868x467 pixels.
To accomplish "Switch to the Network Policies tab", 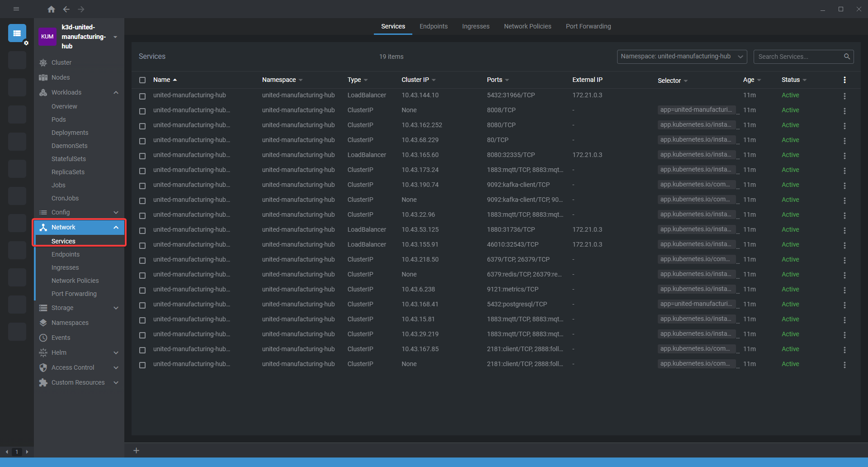I will (x=528, y=26).
